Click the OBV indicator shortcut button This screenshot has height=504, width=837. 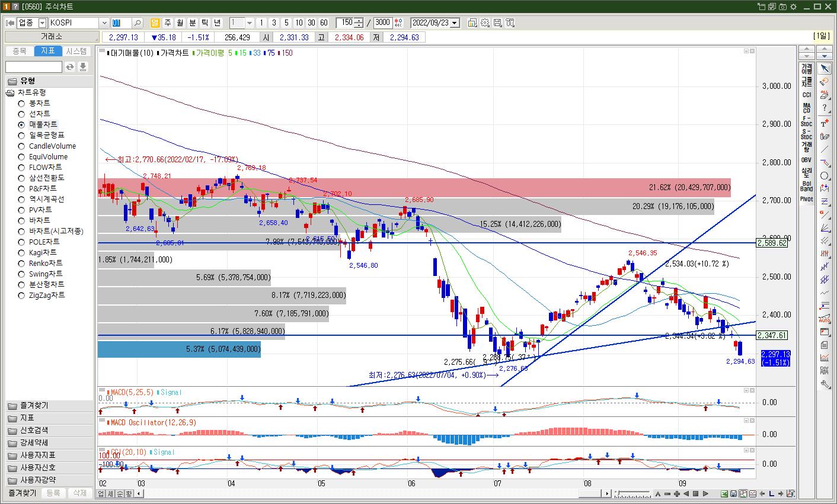(806, 160)
